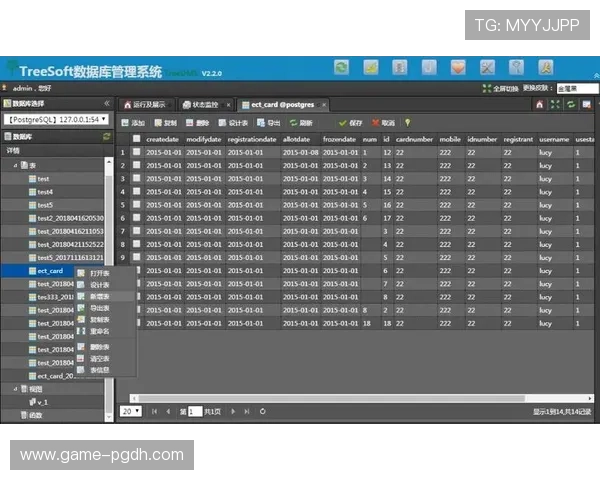Click the green refresh icon in top banner
The image size is (600, 480).
(x=341, y=68)
